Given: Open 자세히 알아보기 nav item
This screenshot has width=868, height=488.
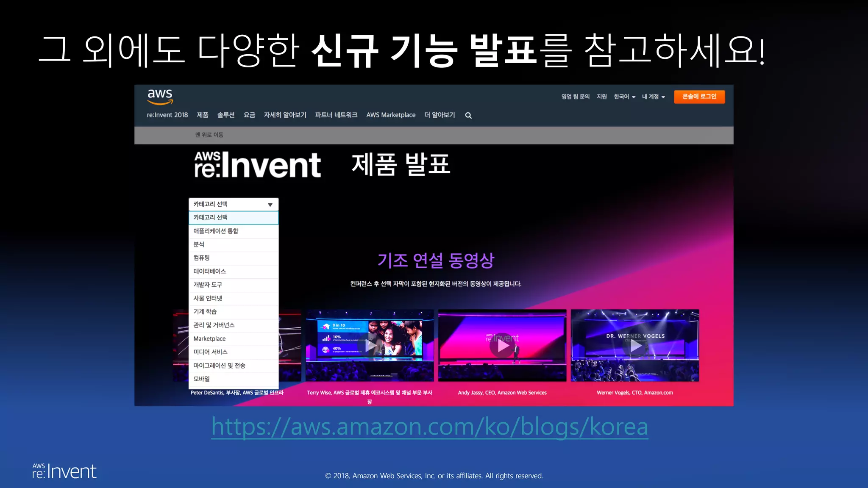Looking at the screenshot, I should 285,115.
